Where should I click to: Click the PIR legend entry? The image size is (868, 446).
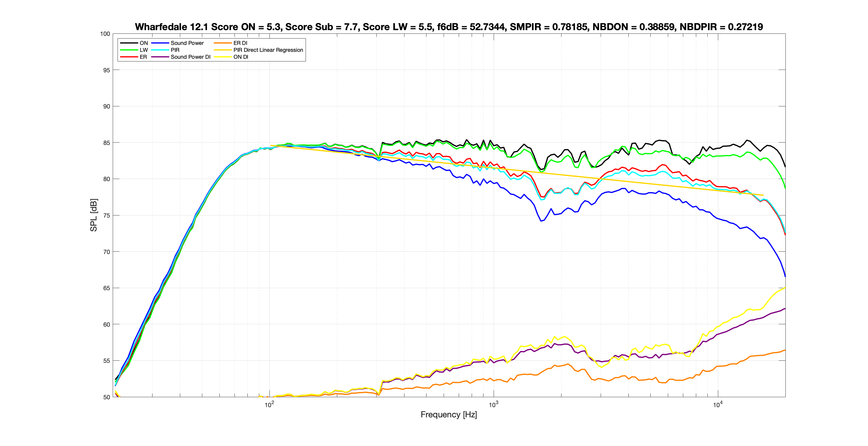click(165, 50)
